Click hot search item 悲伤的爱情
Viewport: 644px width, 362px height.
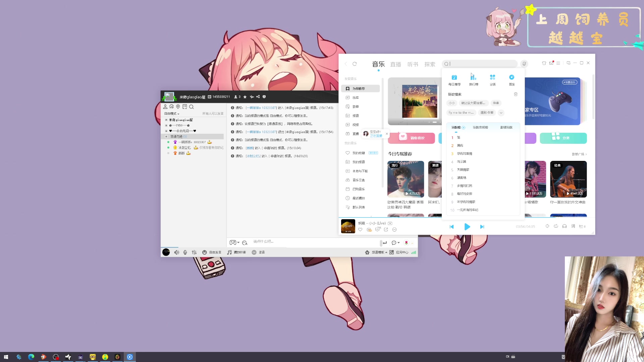tap(464, 154)
